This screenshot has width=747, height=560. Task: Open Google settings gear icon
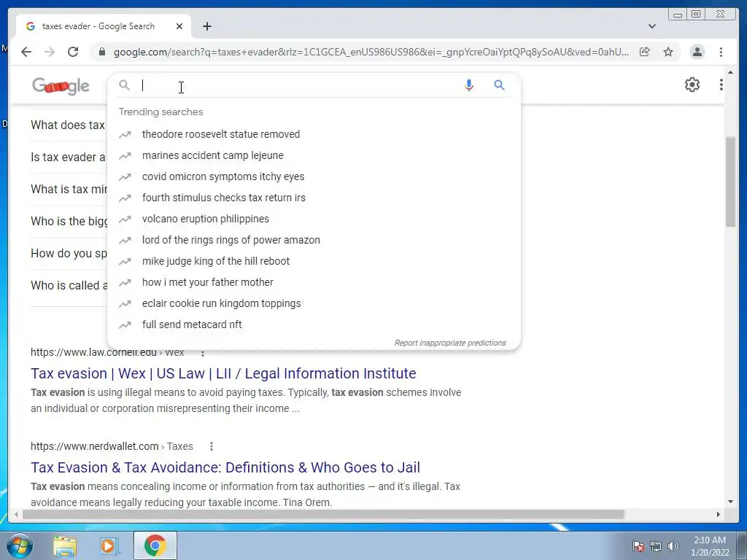point(692,85)
